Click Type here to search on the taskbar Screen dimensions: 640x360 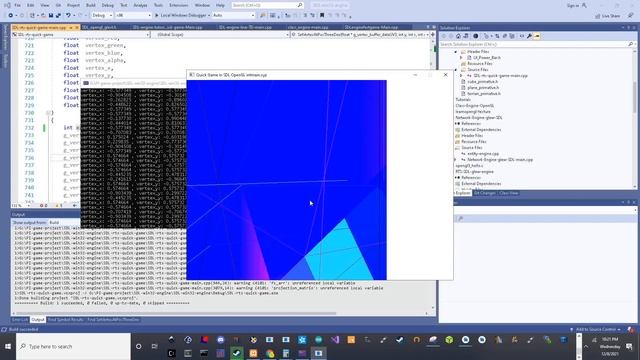73,347
